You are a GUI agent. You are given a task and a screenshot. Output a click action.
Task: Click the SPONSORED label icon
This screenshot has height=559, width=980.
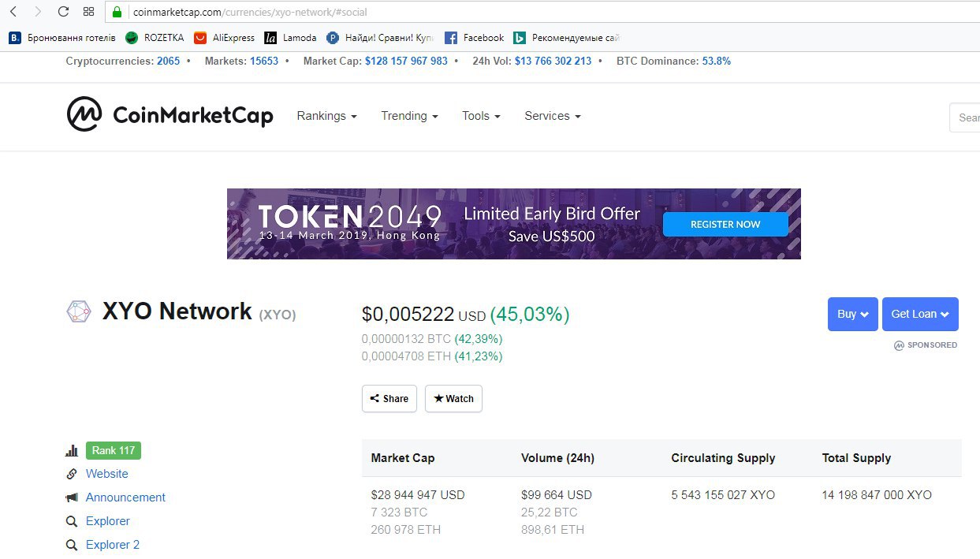click(x=899, y=345)
